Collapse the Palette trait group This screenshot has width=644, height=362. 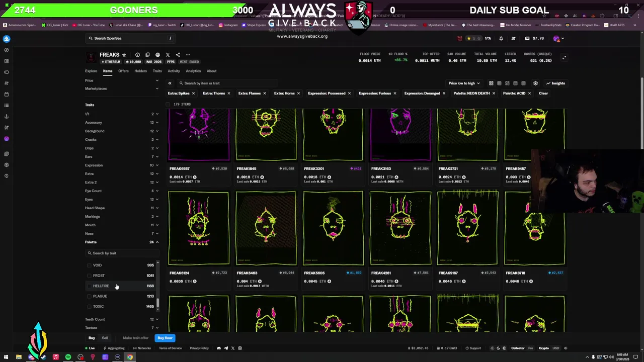pyautogui.click(x=122, y=242)
